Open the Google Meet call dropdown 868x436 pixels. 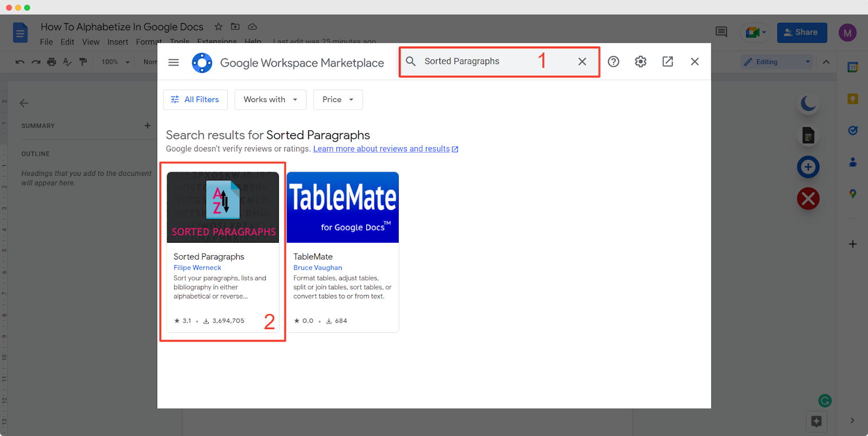(x=755, y=33)
